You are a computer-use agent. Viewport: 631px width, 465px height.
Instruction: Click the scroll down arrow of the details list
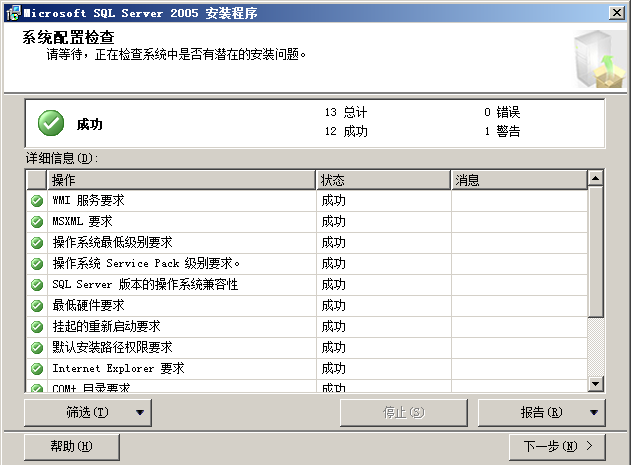[595, 383]
